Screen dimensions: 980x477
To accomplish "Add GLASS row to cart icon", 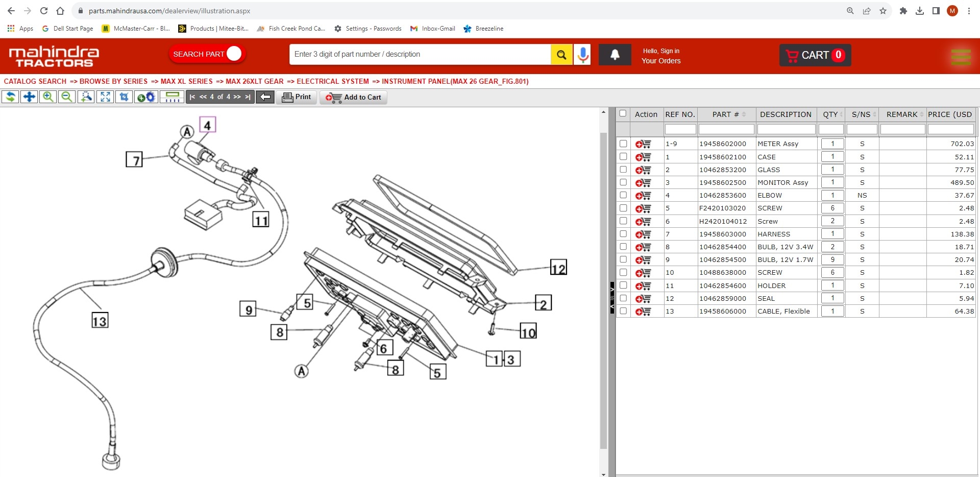I will click(643, 170).
